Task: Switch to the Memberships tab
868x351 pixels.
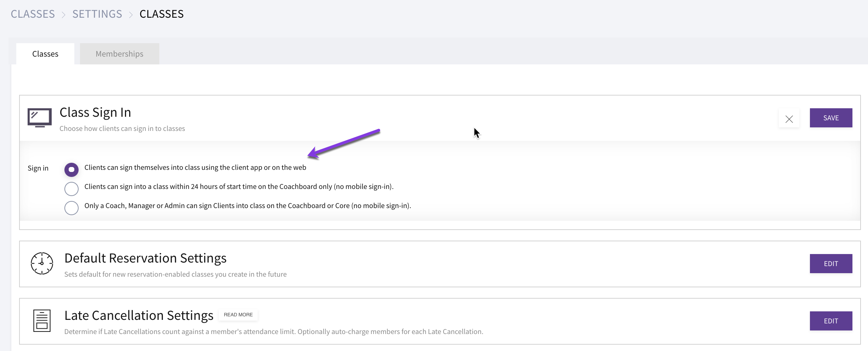Action: point(120,54)
